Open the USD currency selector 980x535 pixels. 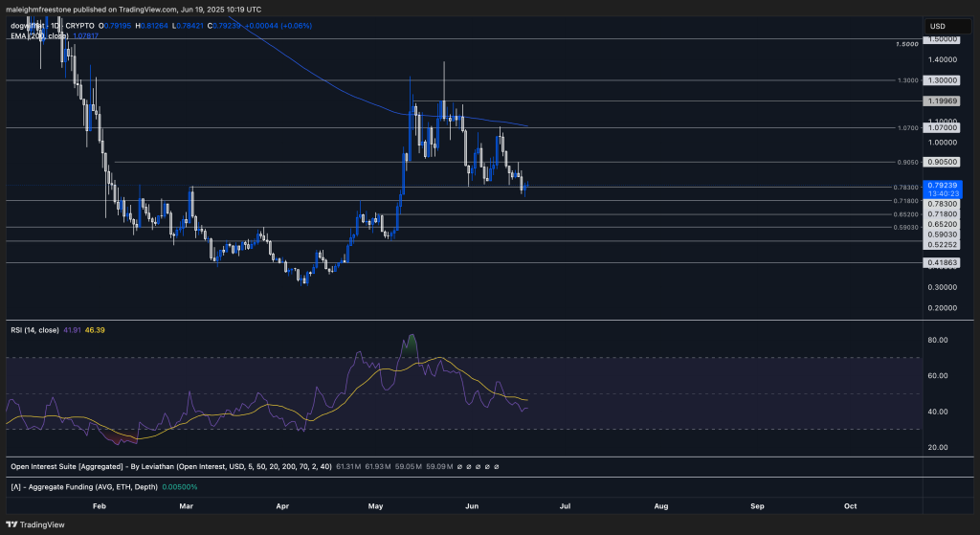(937, 26)
